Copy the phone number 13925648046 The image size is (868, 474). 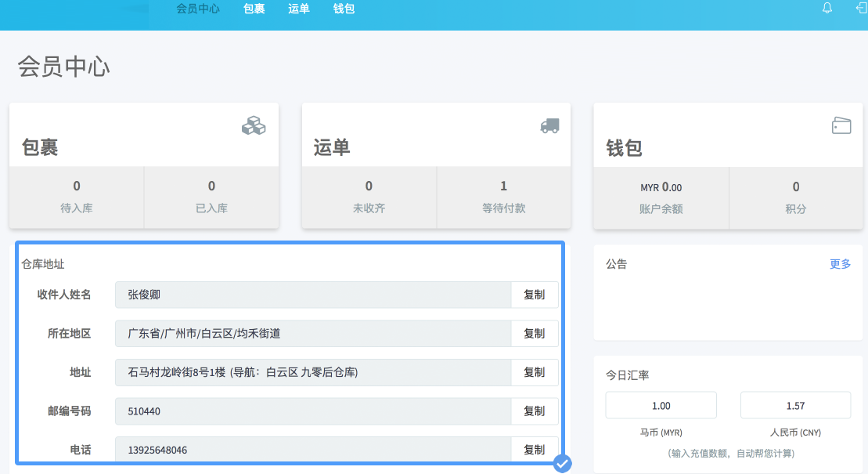click(534, 450)
